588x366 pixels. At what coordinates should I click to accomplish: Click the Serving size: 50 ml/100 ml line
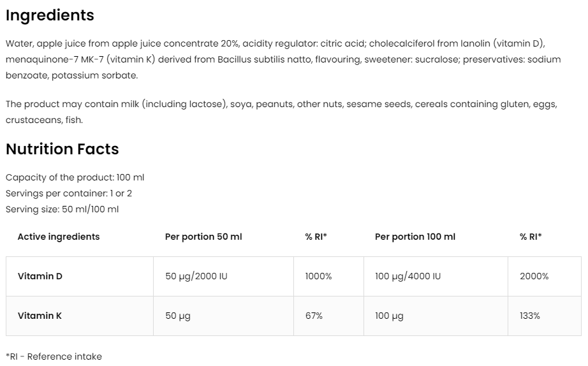[x=62, y=209]
